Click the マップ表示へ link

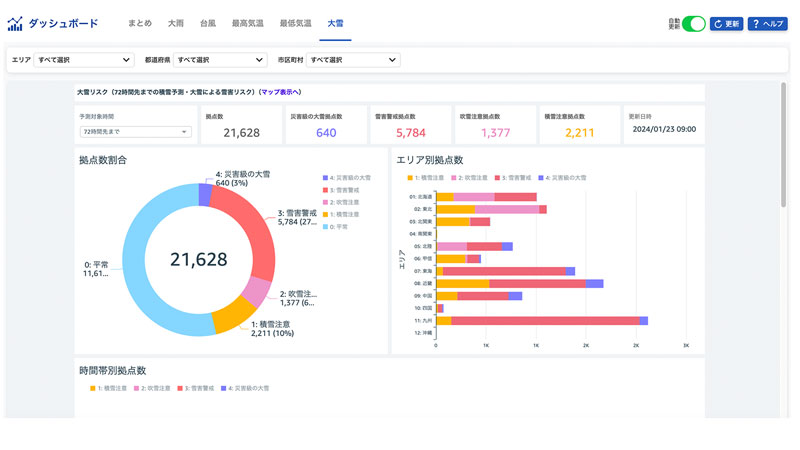[280, 91]
